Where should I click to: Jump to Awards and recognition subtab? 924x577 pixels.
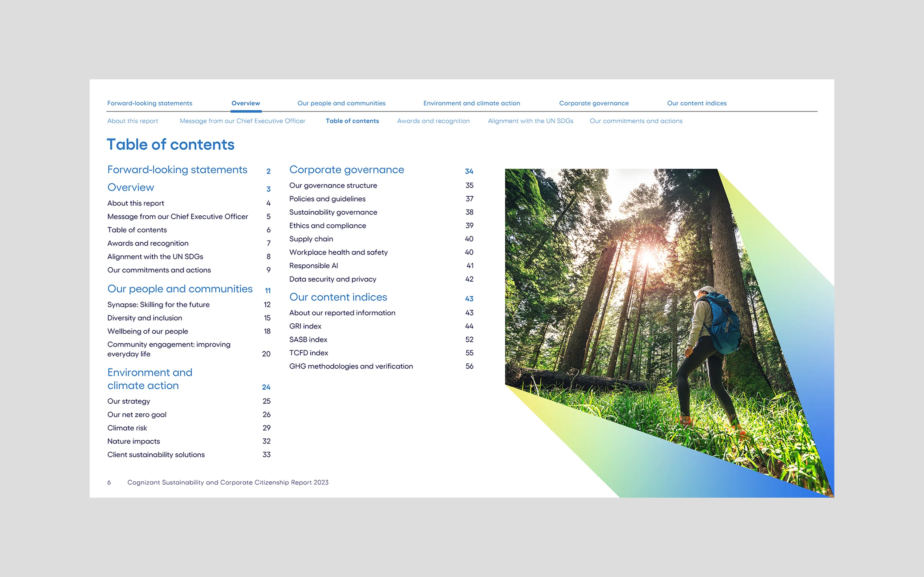(x=433, y=121)
